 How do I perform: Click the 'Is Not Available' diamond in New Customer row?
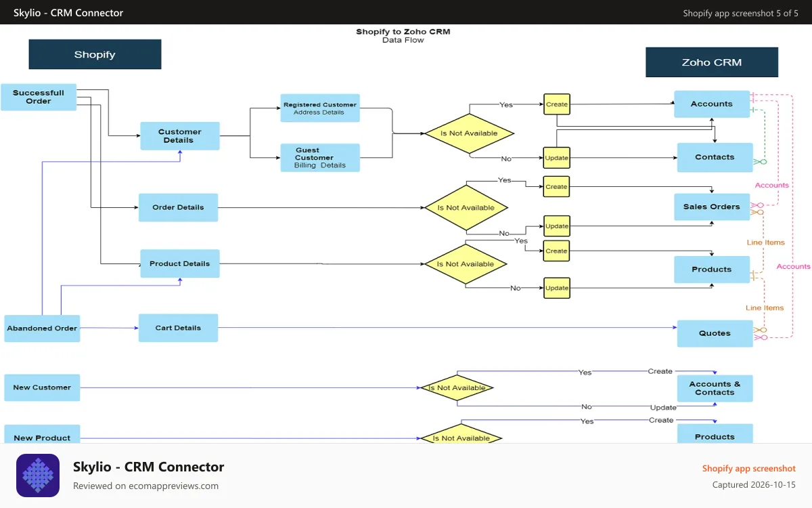[x=457, y=388]
